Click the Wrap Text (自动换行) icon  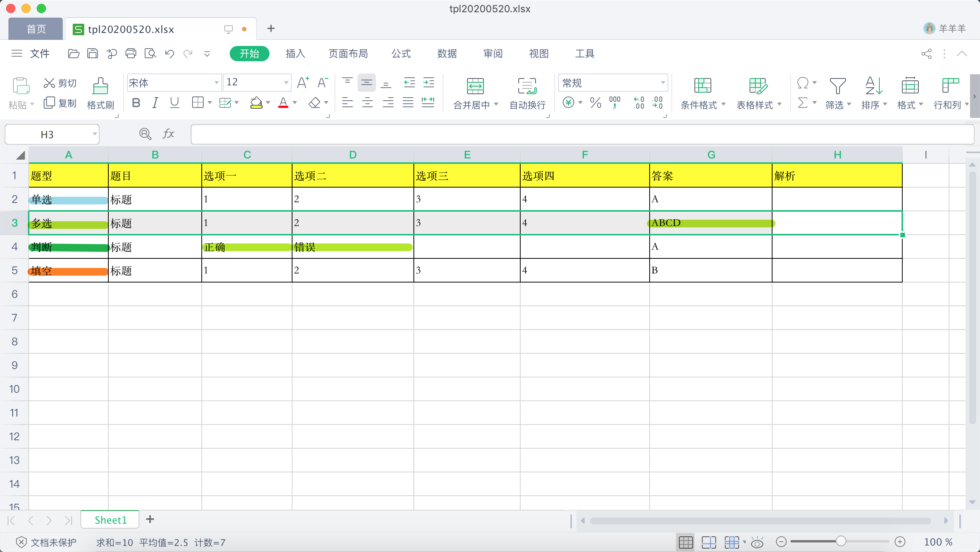click(527, 86)
